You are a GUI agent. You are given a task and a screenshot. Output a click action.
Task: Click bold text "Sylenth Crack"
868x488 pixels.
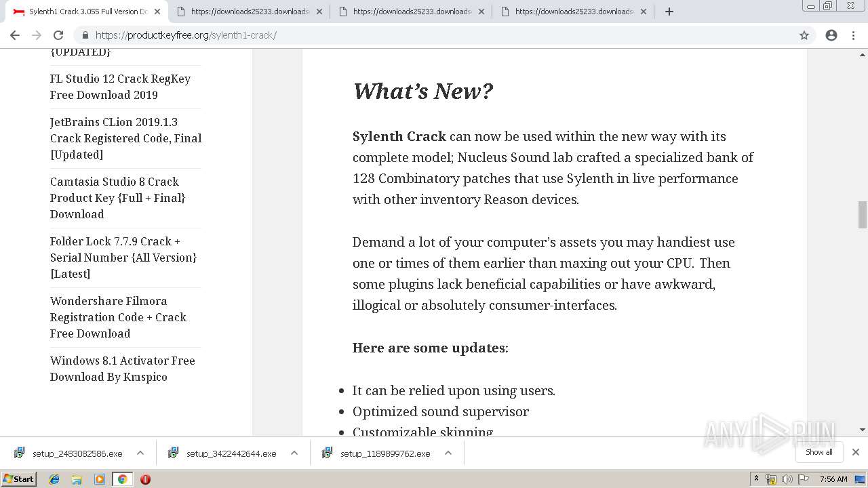399,136
